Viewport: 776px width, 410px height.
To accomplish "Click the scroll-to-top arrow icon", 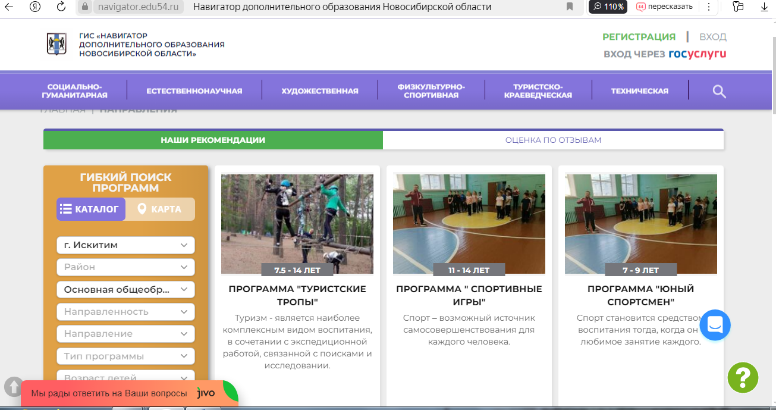I will [x=13, y=386].
